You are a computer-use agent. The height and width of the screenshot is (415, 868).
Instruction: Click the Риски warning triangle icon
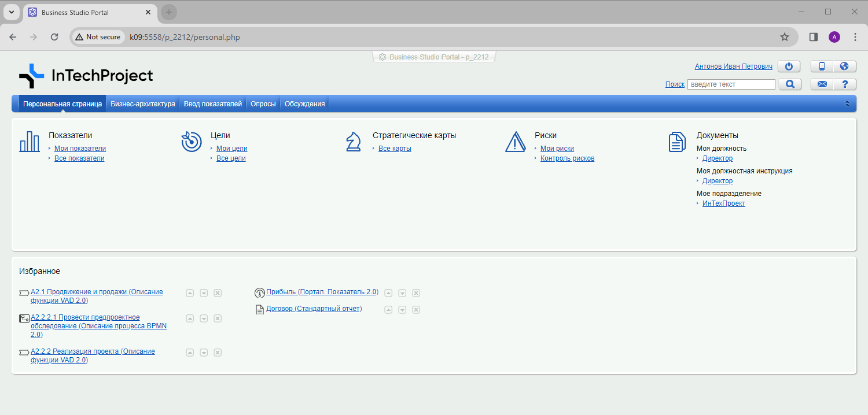tap(514, 142)
